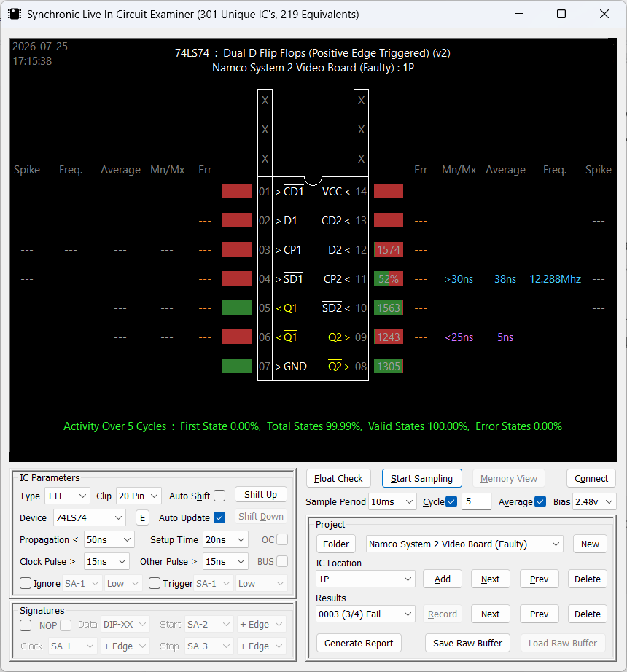Click the 5ns average value for Q2
This screenshot has width=627, height=672.
point(505,337)
